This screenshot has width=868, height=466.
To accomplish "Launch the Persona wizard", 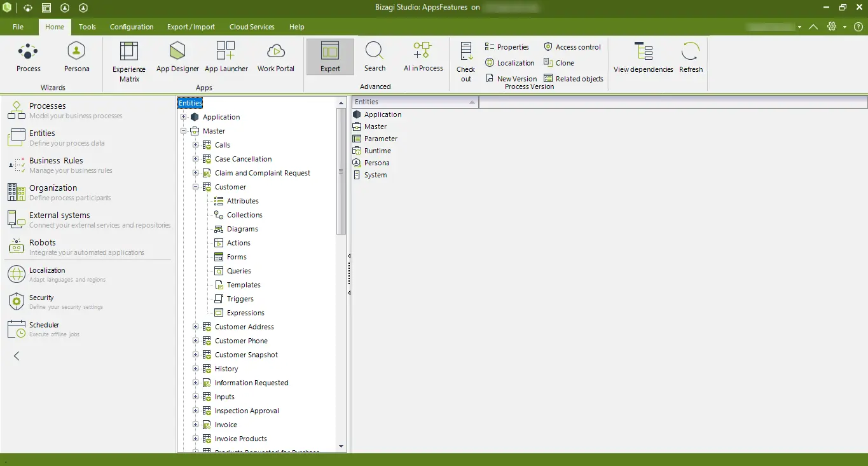I will (x=76, y=57).
